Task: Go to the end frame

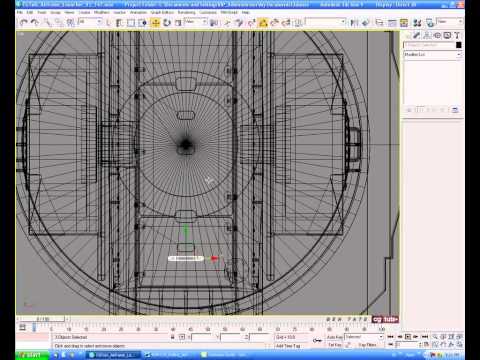Action: (x=424, y=337)
